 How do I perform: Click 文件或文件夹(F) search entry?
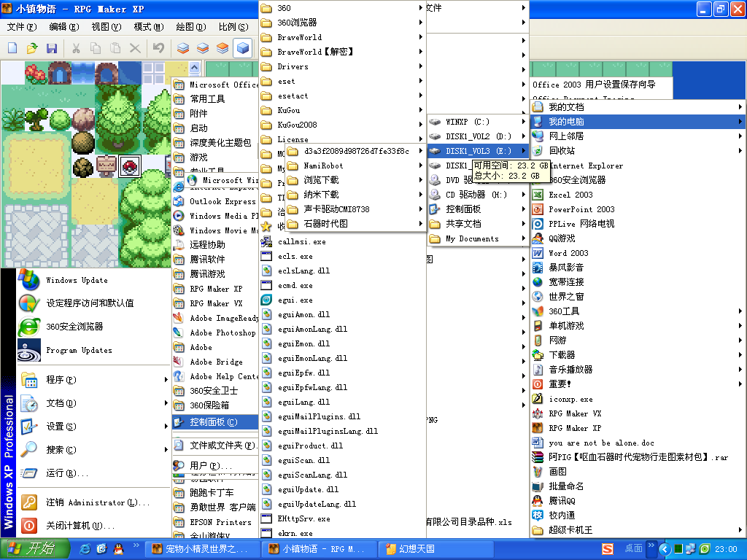(215, 446)
